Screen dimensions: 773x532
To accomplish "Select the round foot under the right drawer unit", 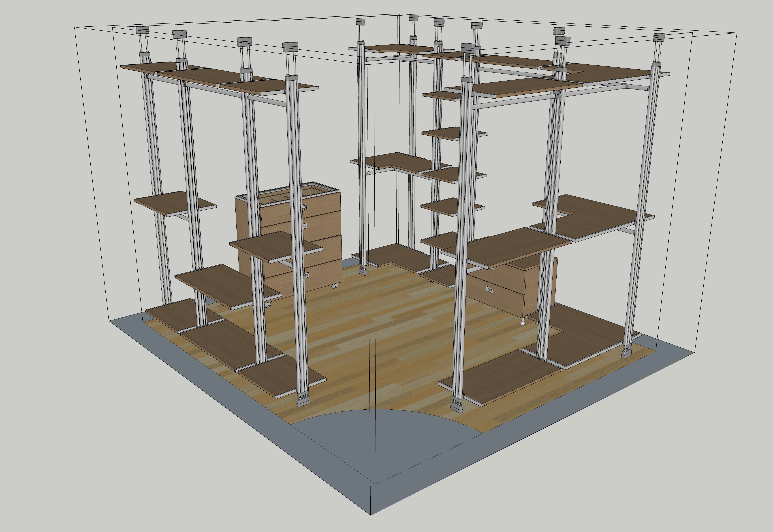I will pyautogui.click(x=522, y=322).
